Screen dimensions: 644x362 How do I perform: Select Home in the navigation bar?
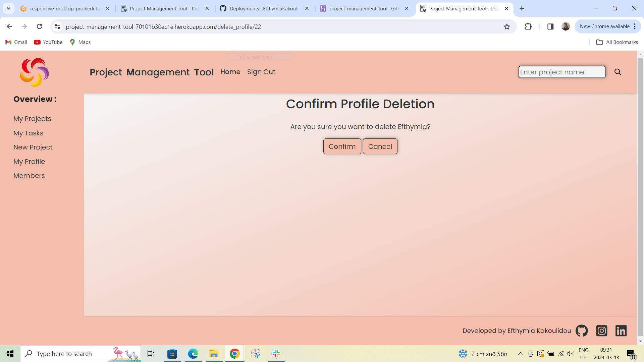[x=230, y=72]
